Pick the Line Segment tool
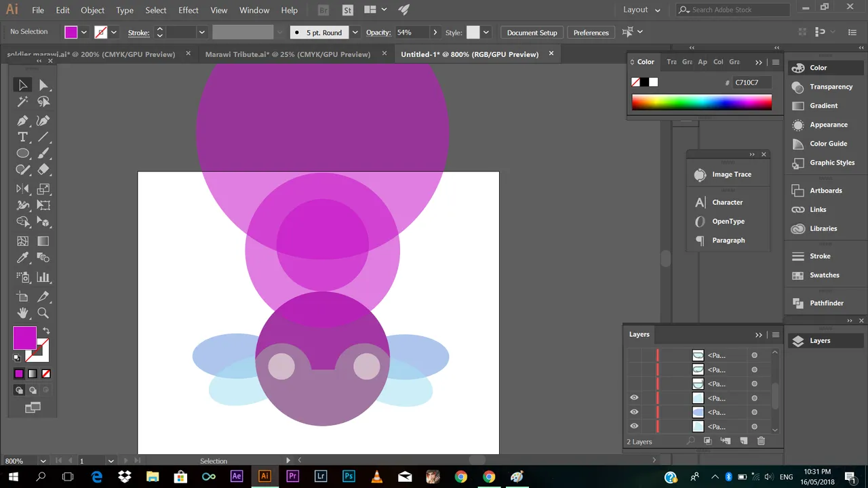Image resolution: width=868 pixels, height=488 pixels. point(43,137)
